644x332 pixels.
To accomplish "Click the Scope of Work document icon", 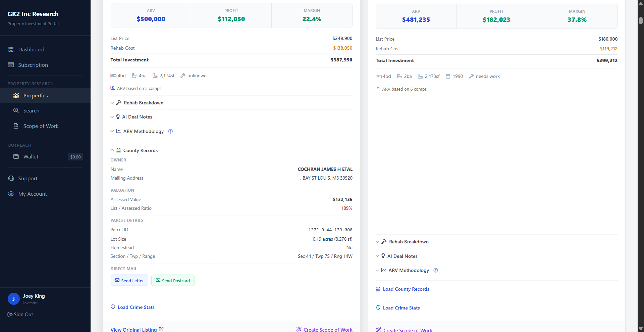I will click(16, 126).
